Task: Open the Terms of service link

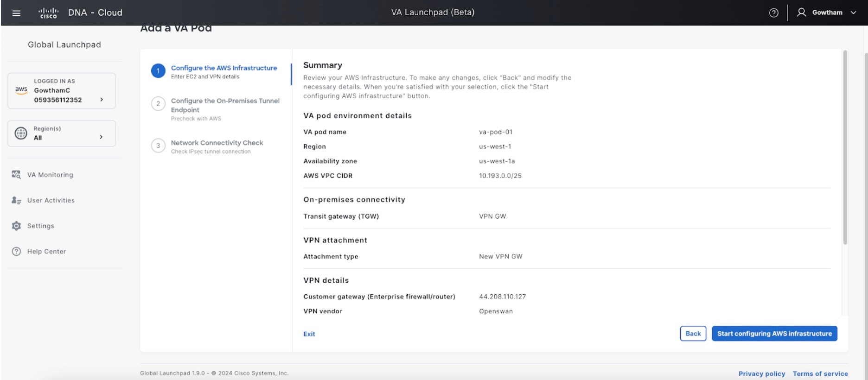Action: (820, 374)
